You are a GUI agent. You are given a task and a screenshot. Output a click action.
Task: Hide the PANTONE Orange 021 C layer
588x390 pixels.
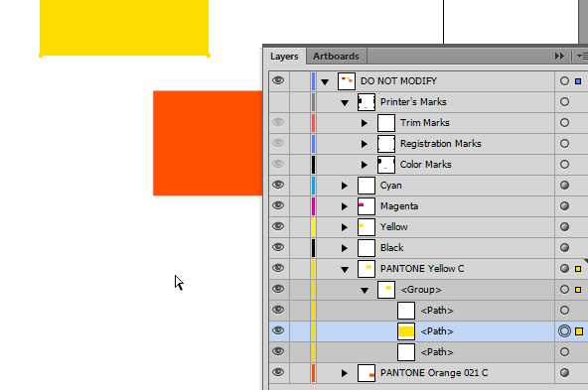[x=278, y=372]
